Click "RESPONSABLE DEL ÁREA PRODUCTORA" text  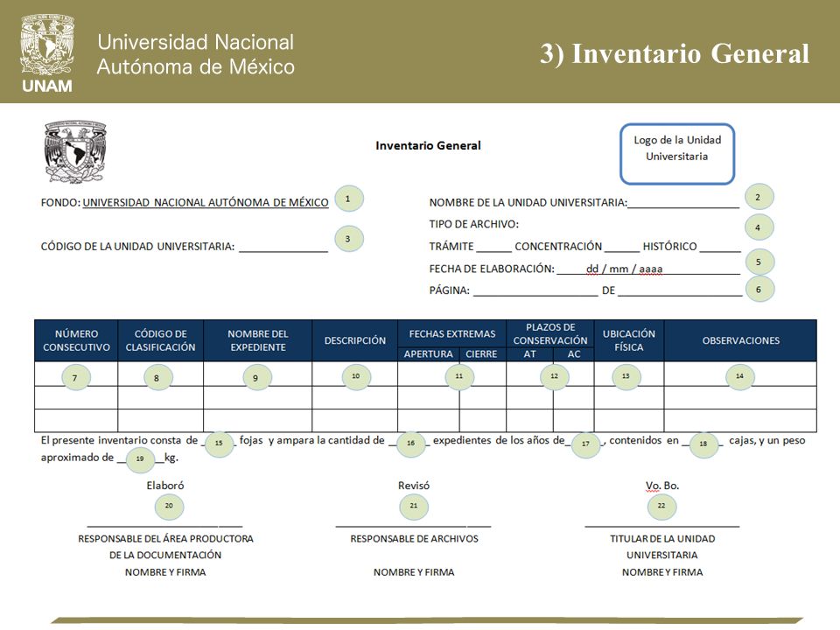pos(165,539)
